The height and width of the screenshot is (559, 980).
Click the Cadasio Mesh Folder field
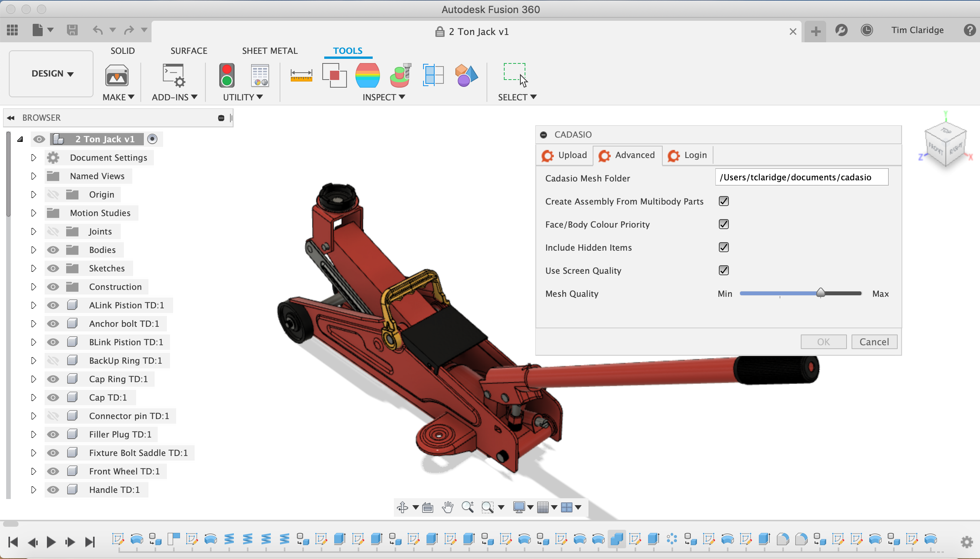click(801, 177)
